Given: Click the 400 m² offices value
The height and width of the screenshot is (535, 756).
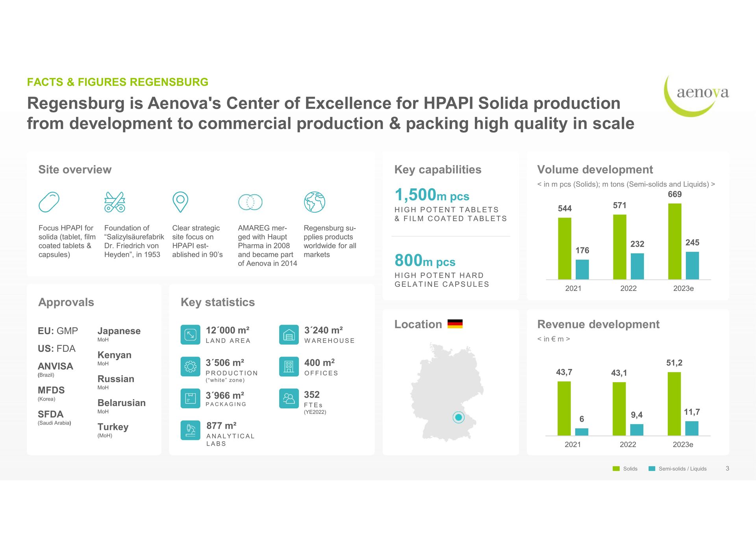Looking at the screenshot, I should click(x=319, y=362).
